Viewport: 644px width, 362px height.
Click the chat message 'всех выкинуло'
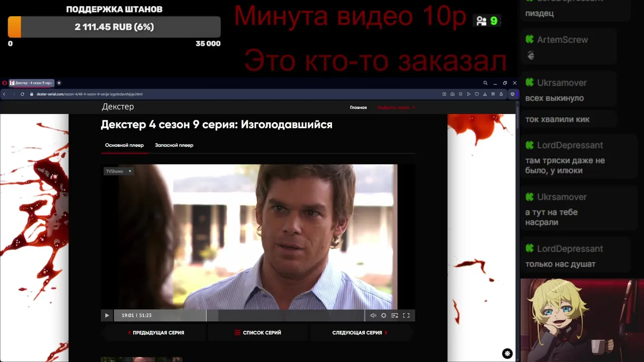pyautogui.click(x=554, y=98)
